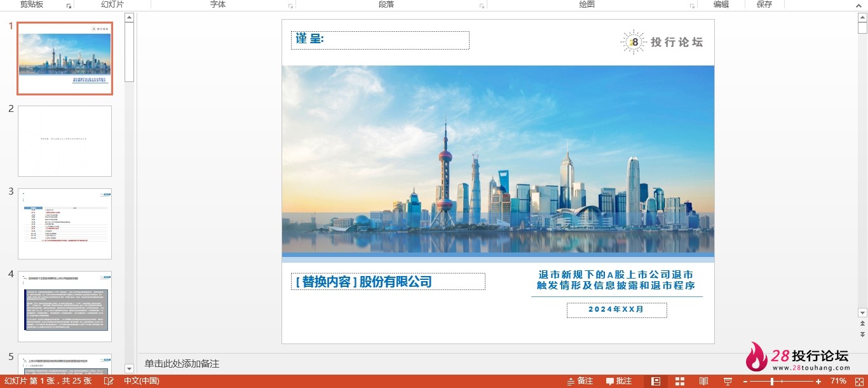Select slide 2 thumbnail
Viewport: 868px width, 388px height.
[65, 141]
